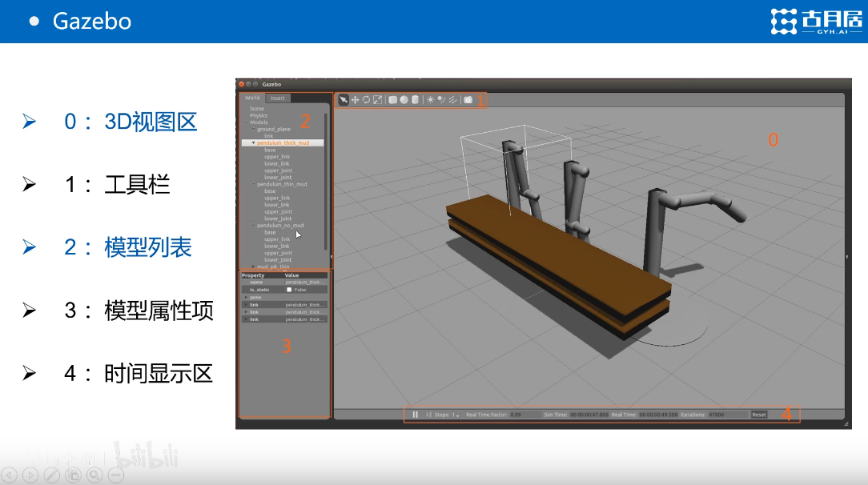Pause the simulation

tap(415, 415)
